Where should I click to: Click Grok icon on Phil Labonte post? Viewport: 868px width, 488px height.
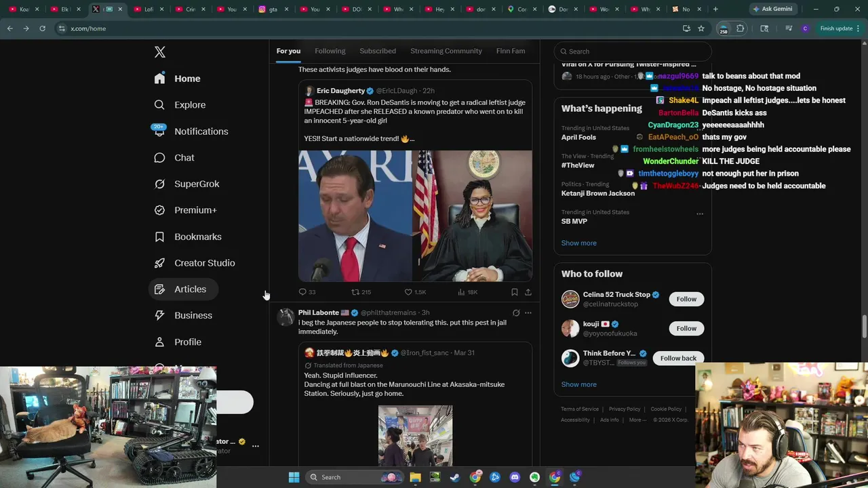pyautogui.click(x=516, y=312)
